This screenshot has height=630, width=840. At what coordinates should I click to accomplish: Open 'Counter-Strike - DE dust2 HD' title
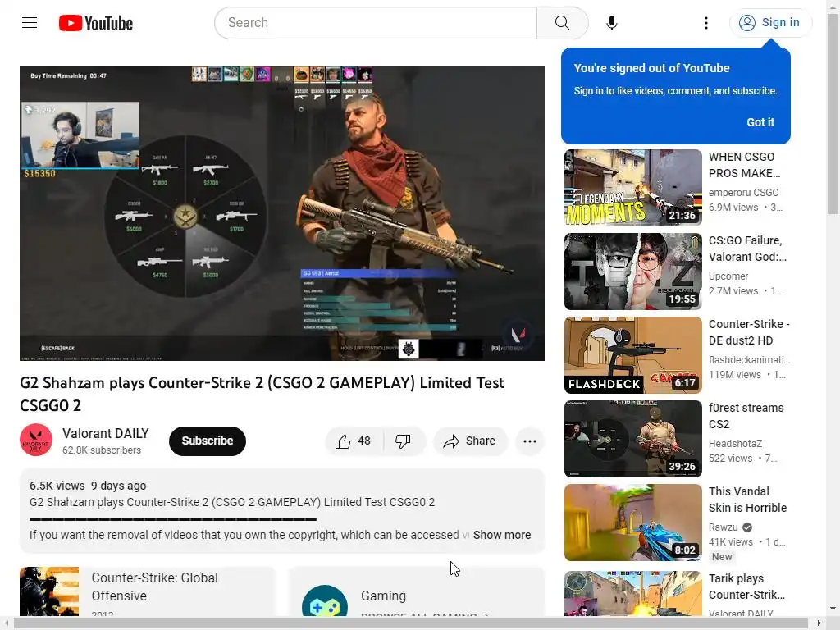pos(749,332)
